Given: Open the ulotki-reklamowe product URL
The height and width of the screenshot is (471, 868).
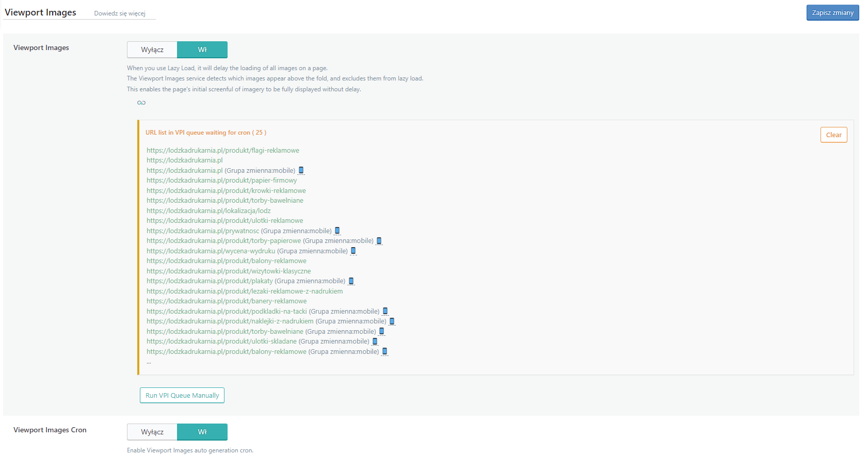Looking at the screenshot, I should tap(225, 221).
